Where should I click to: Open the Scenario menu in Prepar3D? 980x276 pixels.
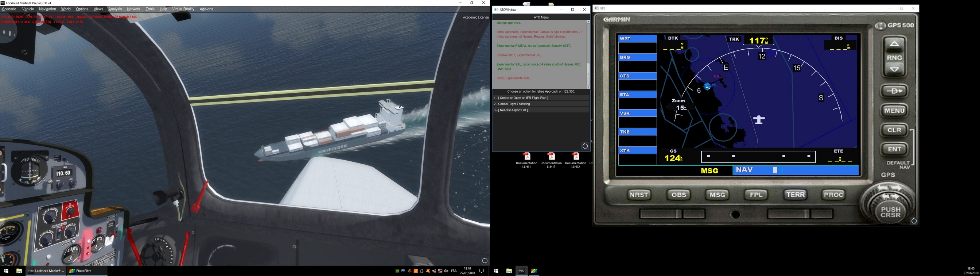(x=9, y=9)
